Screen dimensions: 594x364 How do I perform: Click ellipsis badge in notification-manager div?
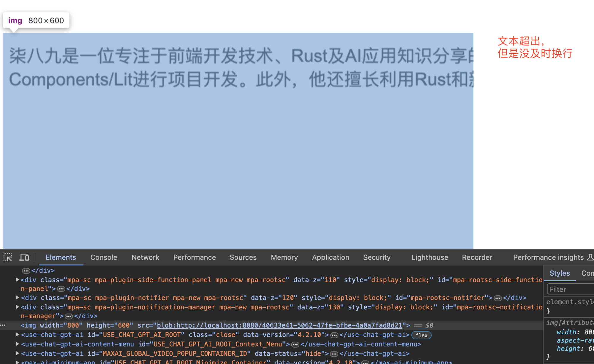pyautogui.click(x=69, y=316)
